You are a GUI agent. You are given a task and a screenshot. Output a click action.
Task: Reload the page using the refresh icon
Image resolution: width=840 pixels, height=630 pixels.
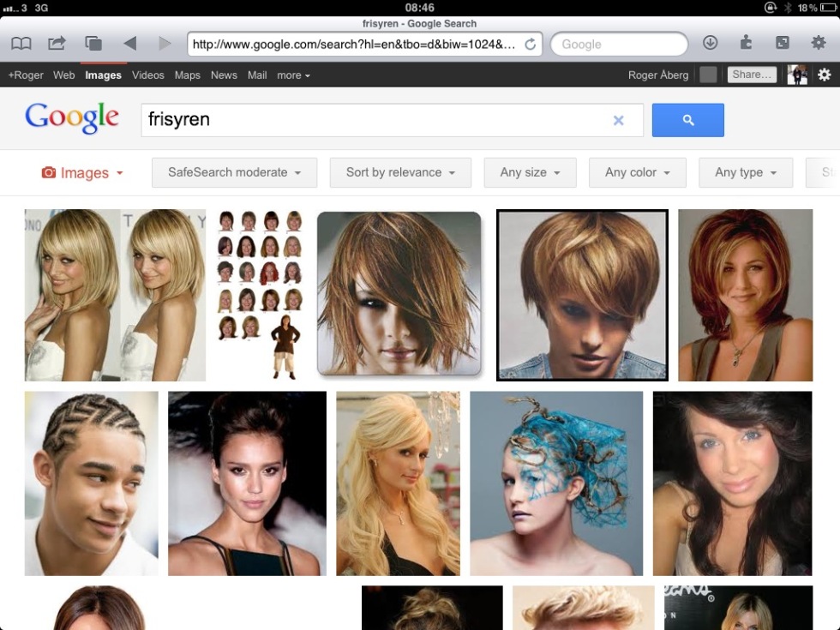coord(531,45)
